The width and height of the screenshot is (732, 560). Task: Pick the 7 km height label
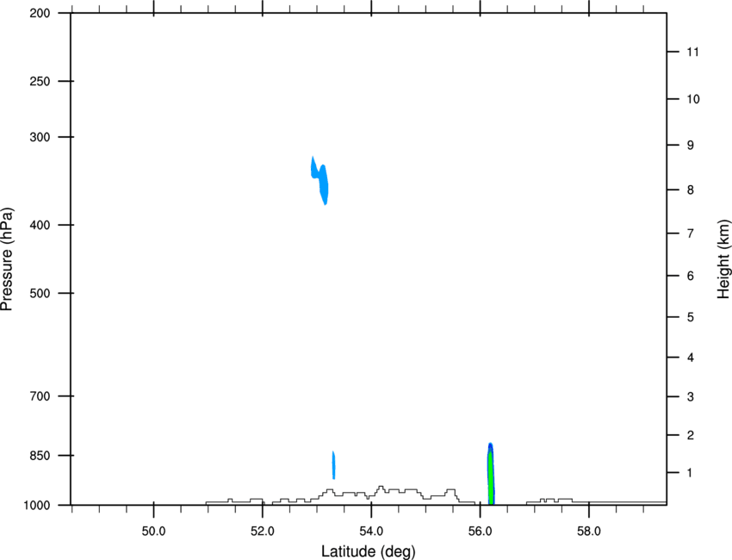pos(691,233)
